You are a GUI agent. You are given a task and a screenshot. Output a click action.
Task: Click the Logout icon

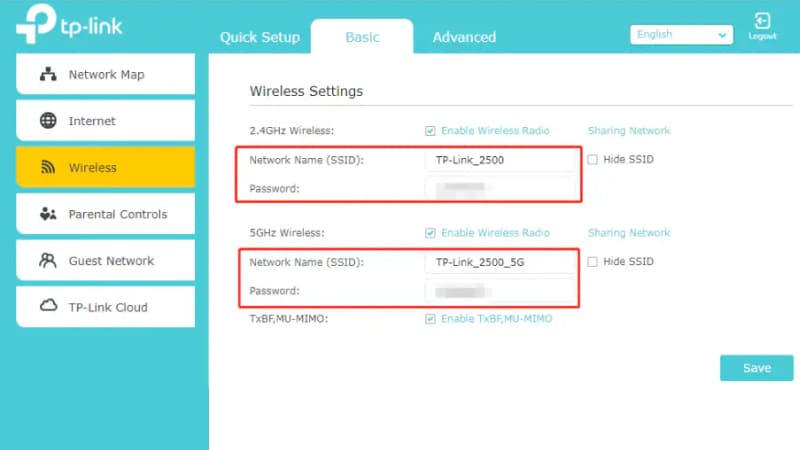coord(762,21)
